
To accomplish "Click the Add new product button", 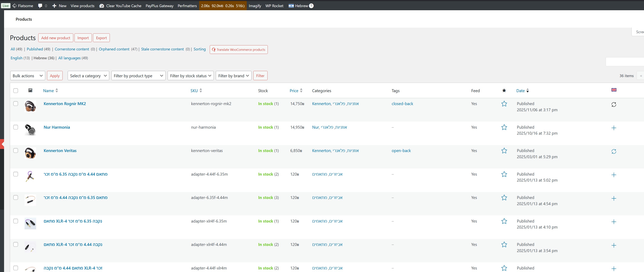I will pos(55,38).
